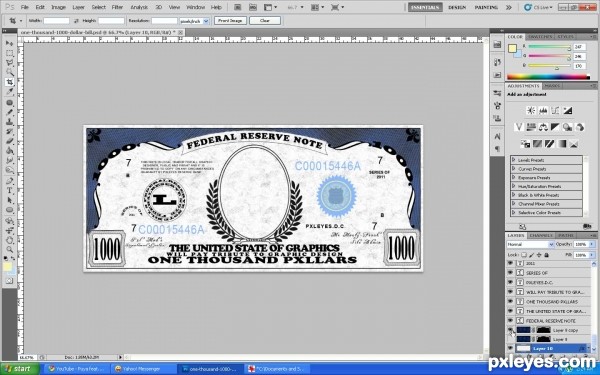Viewport: 600px width, 375px height.
Task: Hide the FEDERAL RESERVE NOTE layer
Action: tap(510, 320)
